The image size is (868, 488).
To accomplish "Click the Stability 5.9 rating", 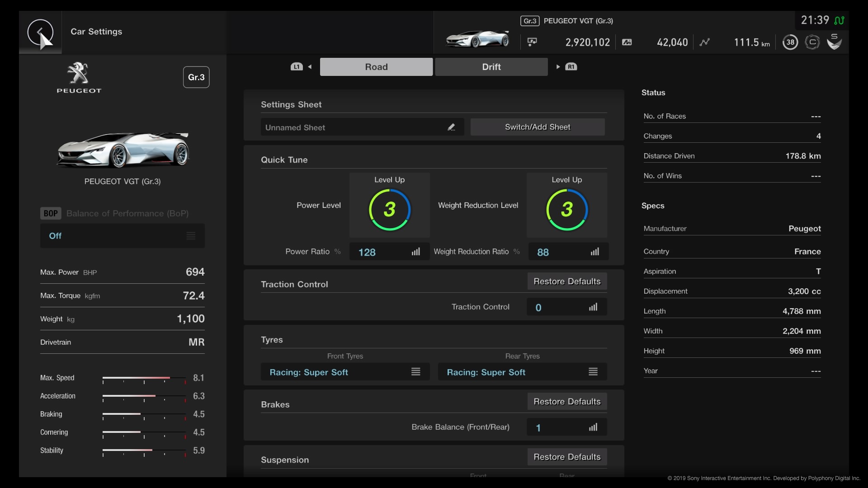I will [x=198, y=450].
